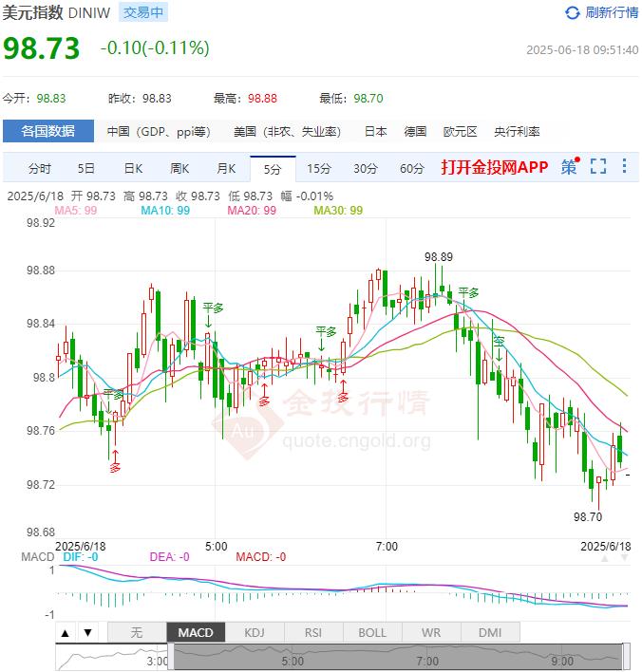Click the black up triangle below the MACD panel

tap(66, 632)
